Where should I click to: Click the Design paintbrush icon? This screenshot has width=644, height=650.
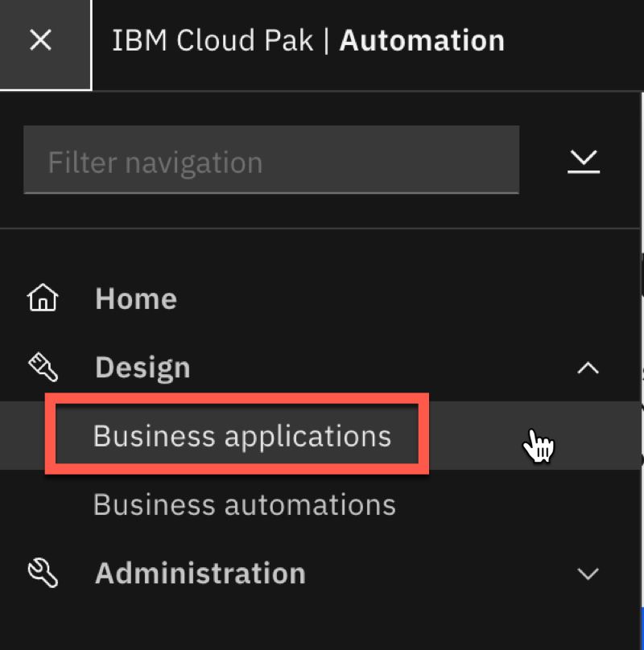43,367
